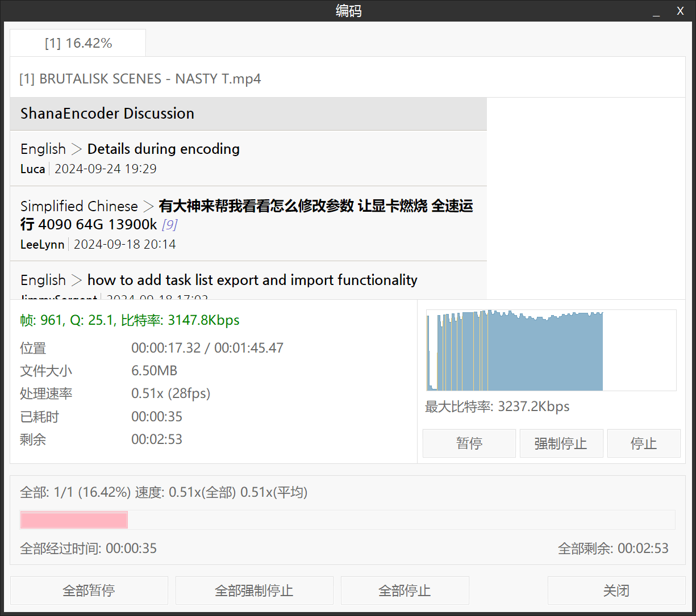Click the bitrate graph chart
Viewport: 696px width, 616px height.
point(551,350)
